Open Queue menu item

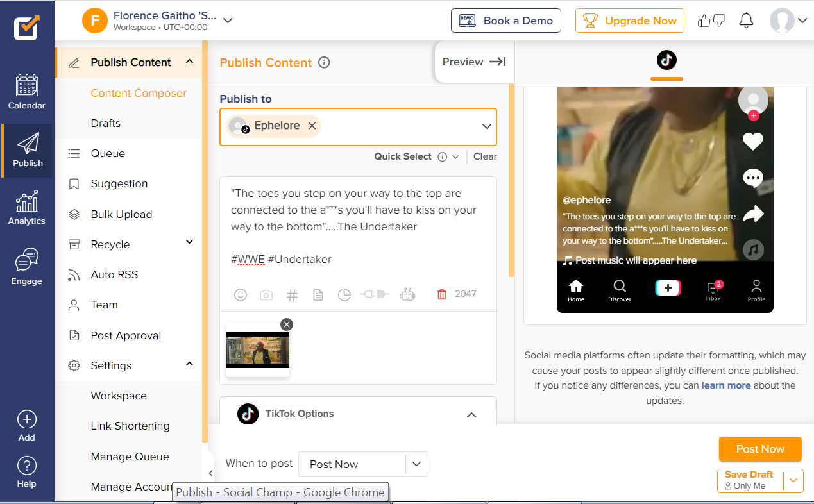click(108, 153)
